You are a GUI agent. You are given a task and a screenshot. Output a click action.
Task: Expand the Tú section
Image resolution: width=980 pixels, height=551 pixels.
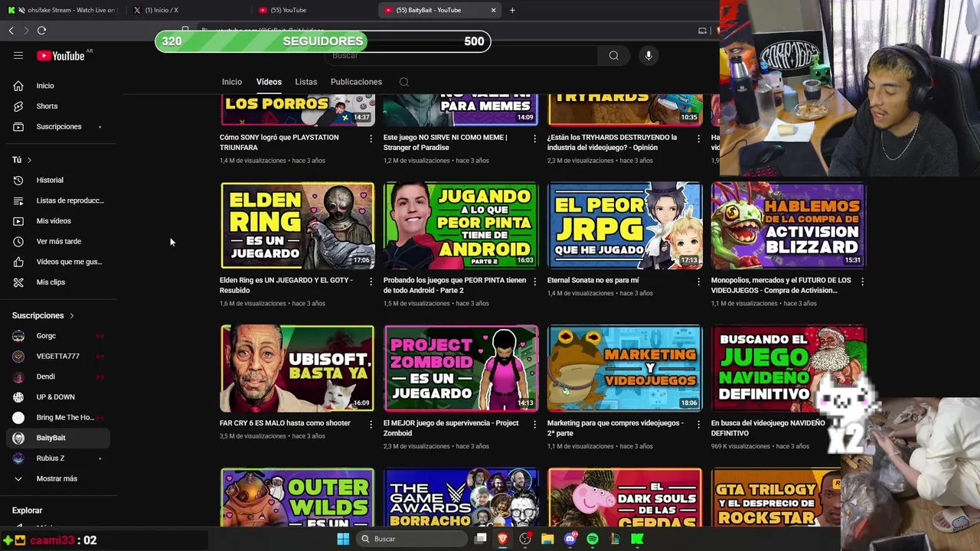point(22,160)
